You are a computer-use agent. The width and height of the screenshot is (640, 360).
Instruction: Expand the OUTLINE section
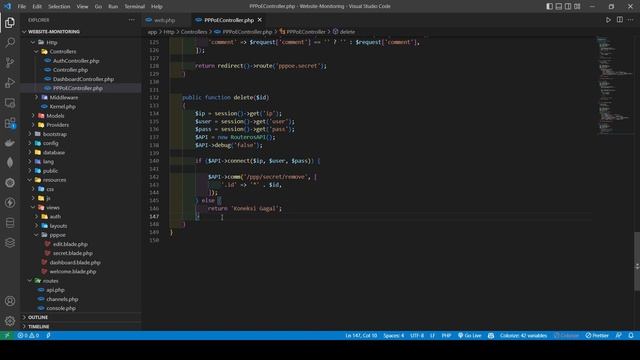pos(38,317)
